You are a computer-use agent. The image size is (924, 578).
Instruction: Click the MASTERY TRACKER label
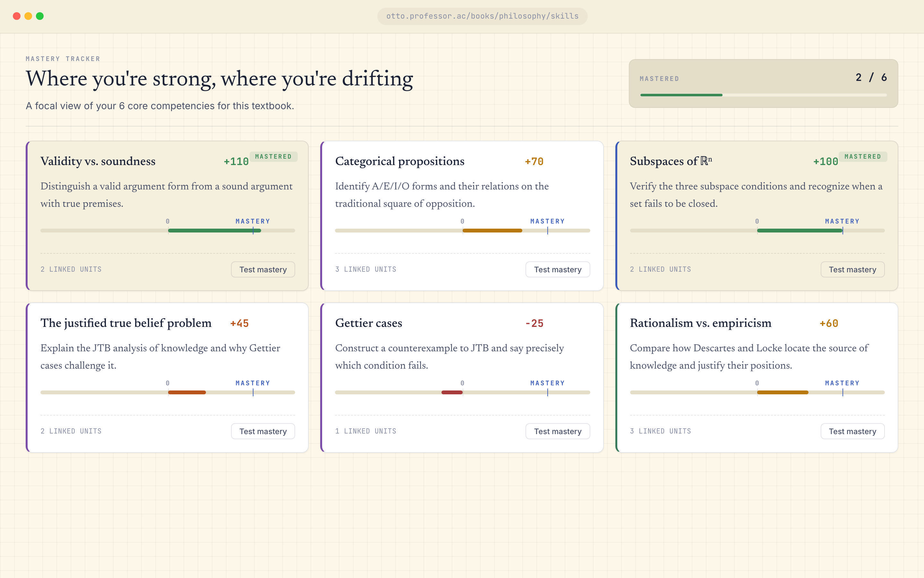[x=63, y=58]
